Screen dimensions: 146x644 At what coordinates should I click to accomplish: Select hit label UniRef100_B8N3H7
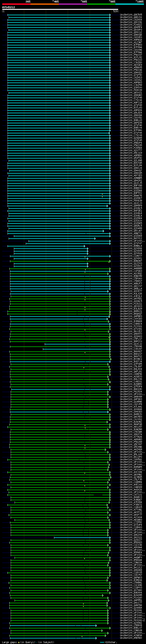(x=131, y=261)
